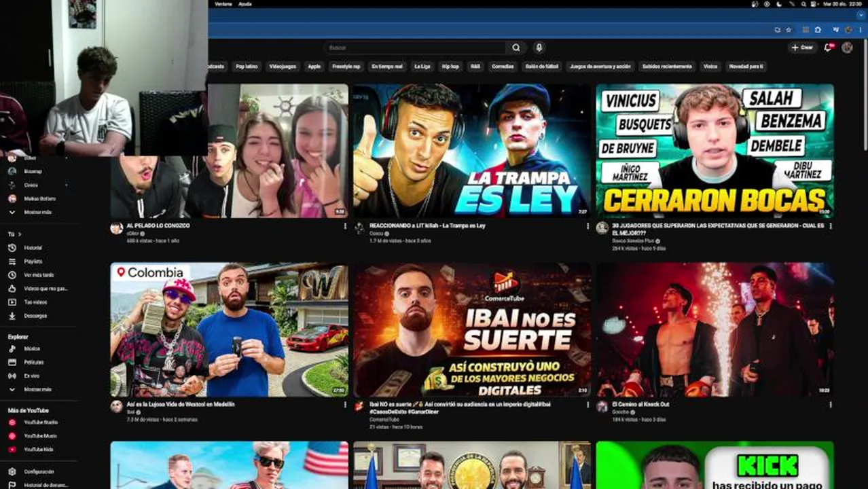
Task: Select Juegos de aventura y acción chip
Action: pyautogui.click(x=600, y=67)
